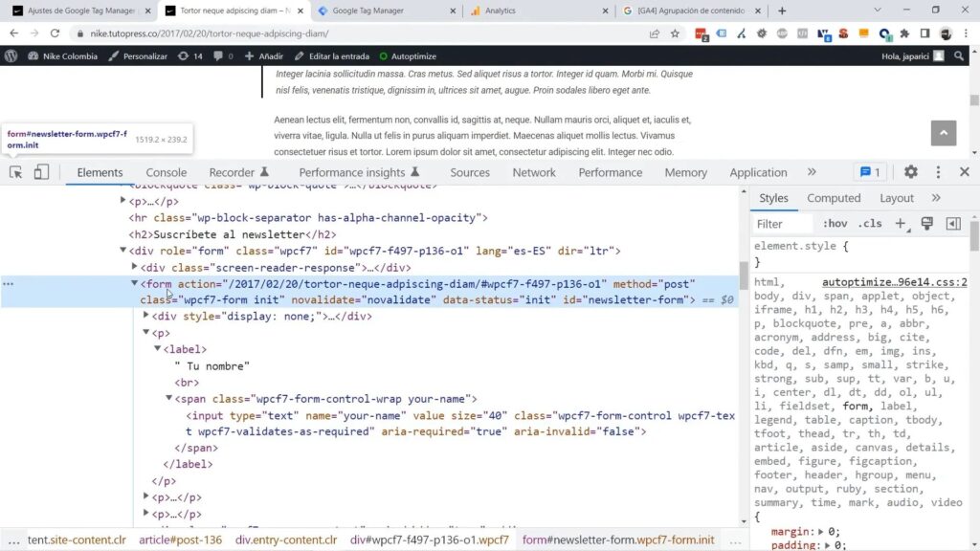Open Autoptimize admin bar menu

pos(408,56)
